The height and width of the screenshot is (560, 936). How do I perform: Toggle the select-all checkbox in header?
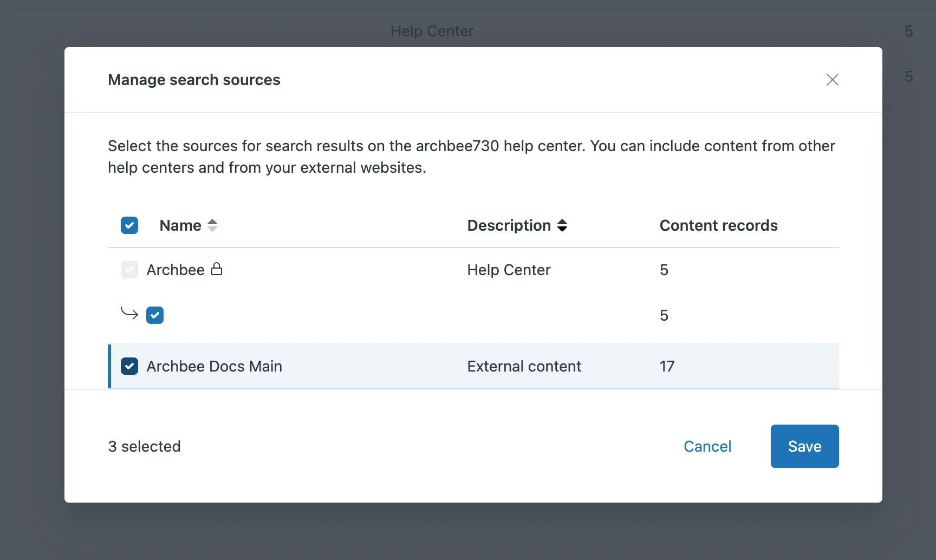coord(129,225)
